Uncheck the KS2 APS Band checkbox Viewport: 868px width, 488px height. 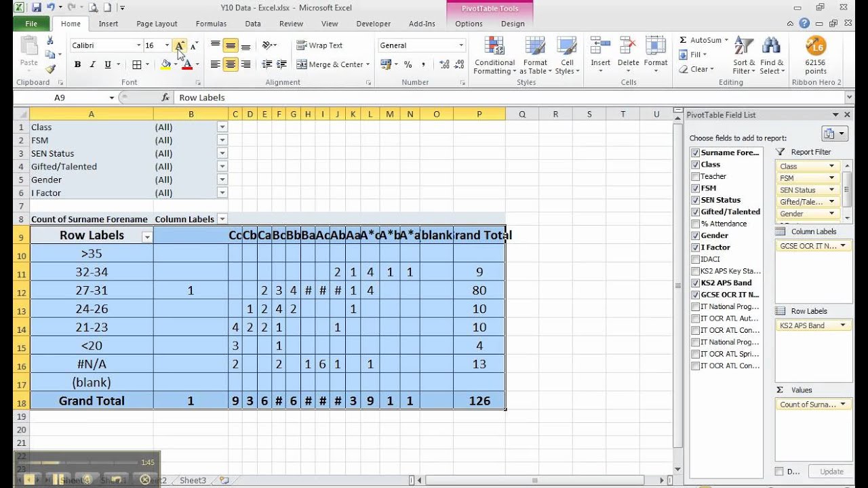point(695,283)
